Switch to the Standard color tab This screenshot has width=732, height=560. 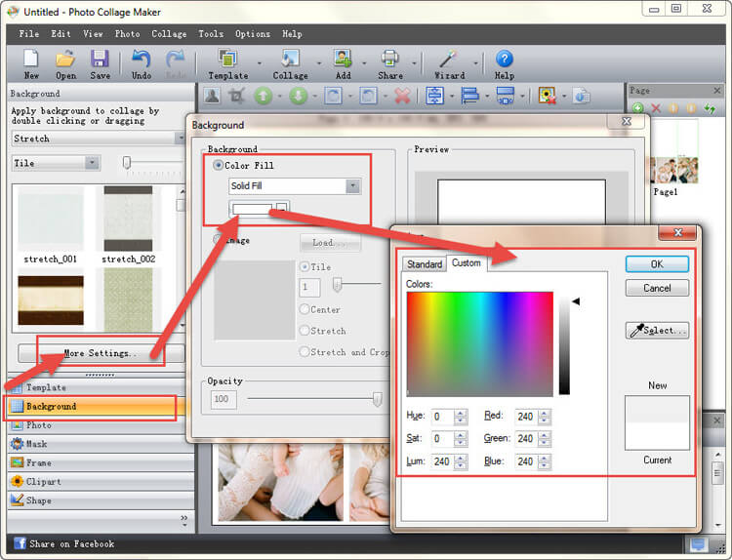pyautogui.click(x=424, y=264)
